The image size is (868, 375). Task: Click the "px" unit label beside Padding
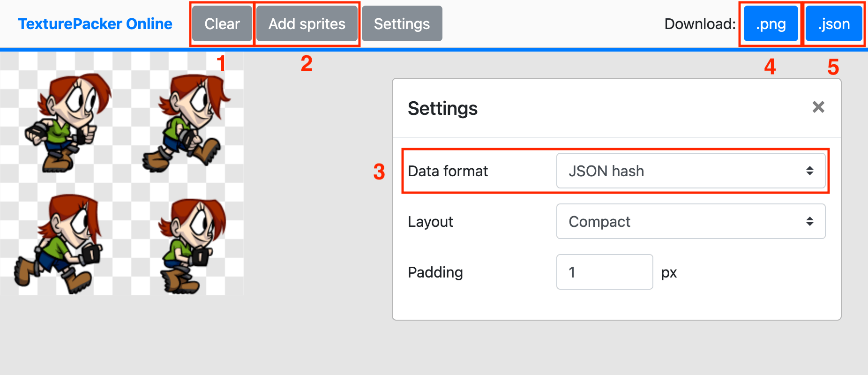pos(669,273)
